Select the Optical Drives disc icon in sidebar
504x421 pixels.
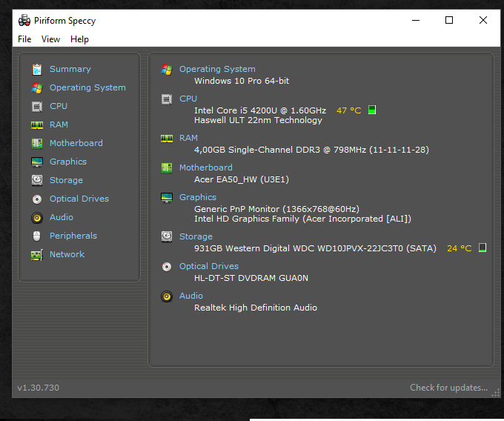(x=37, y=199)
